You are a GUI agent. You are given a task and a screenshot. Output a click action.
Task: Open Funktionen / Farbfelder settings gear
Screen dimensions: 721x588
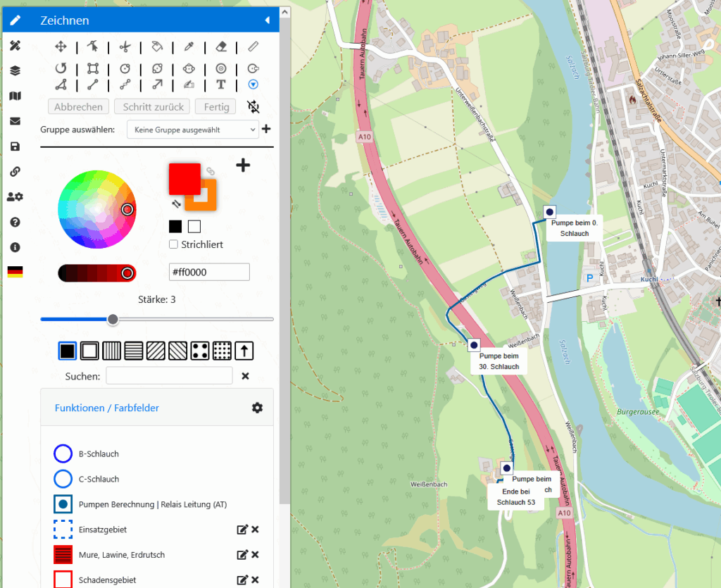(x=258, y=408)
